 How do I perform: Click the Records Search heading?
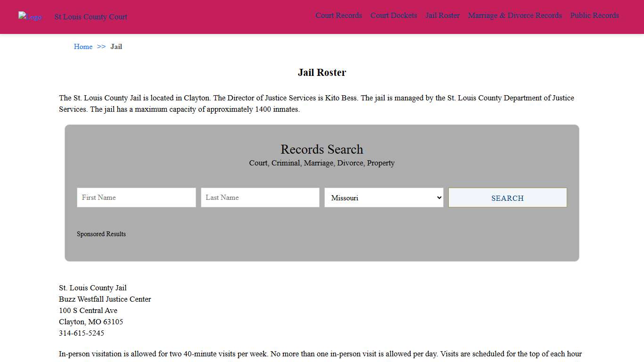coord(322,149)
